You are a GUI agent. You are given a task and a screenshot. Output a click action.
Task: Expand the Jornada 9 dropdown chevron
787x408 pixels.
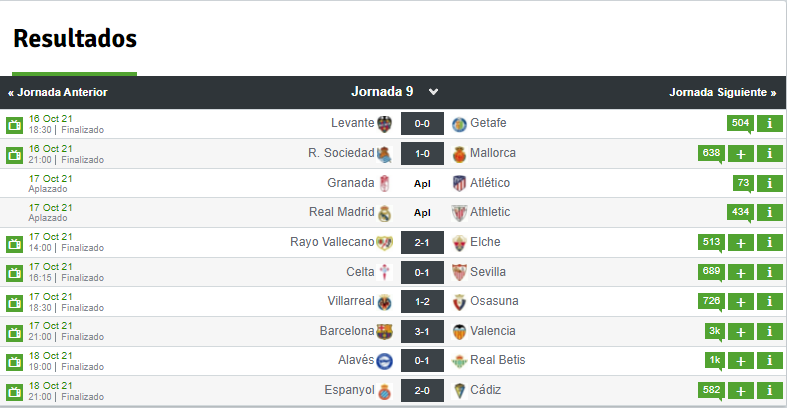point(433,92)
